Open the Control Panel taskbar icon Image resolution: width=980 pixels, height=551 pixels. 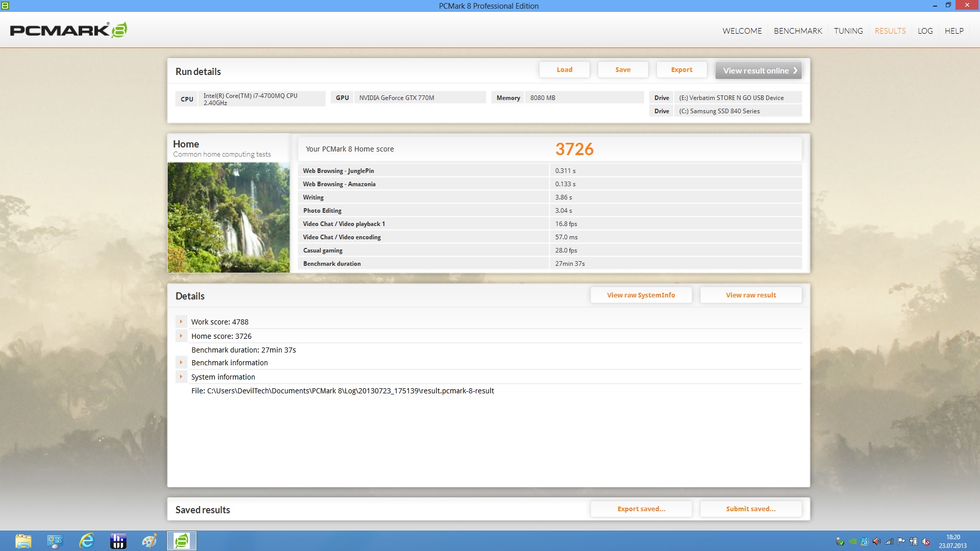coord(55,541)
